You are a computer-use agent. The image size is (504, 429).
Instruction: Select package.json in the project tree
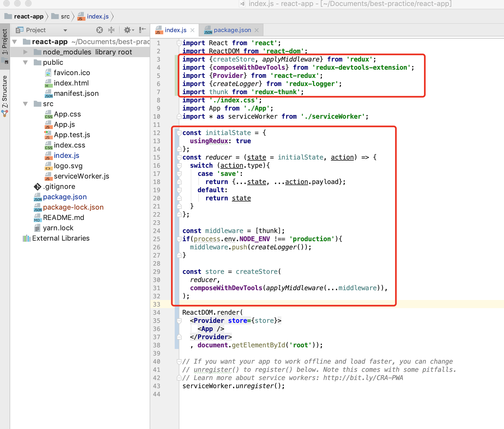[65, 197]
